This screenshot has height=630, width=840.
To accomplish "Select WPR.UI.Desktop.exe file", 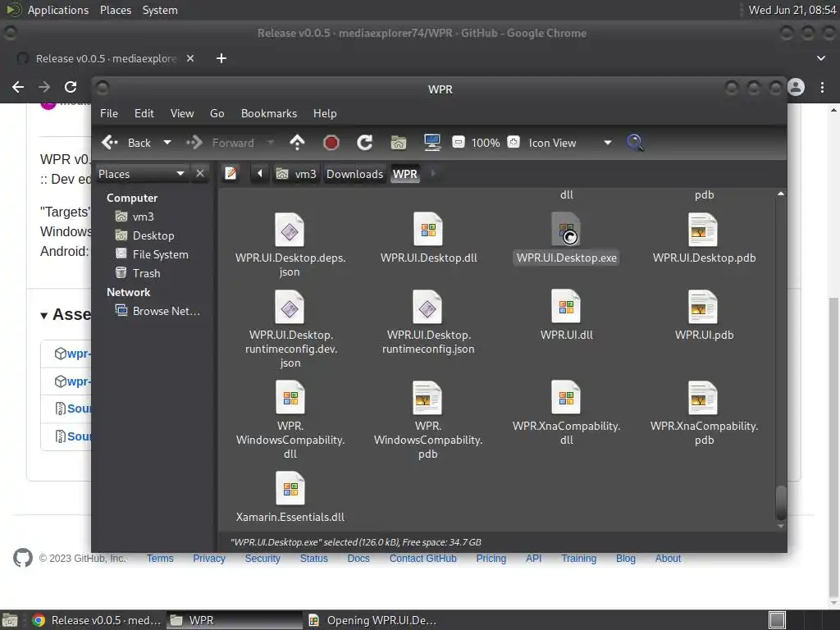I will click(x=566, y=238).
